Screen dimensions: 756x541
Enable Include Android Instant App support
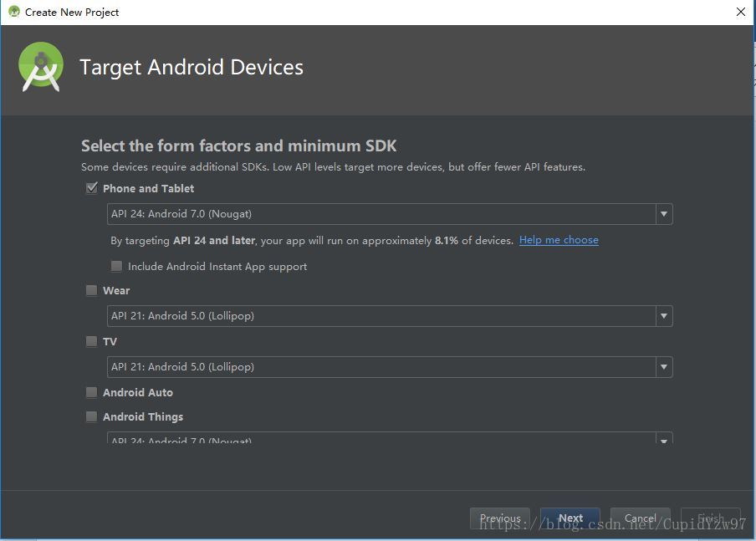point(116,266)
